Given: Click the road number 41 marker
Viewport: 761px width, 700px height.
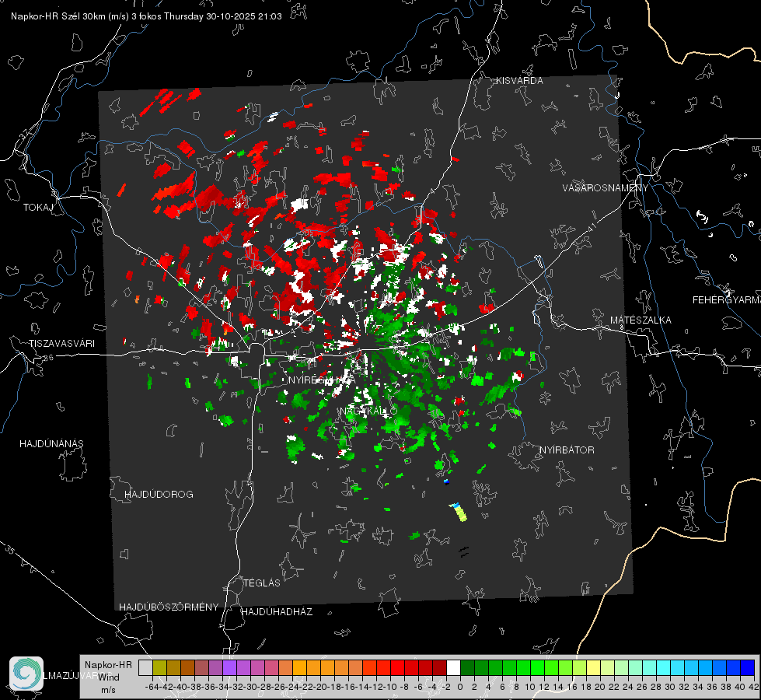Looking at the screenshot, I should [592, 226].
